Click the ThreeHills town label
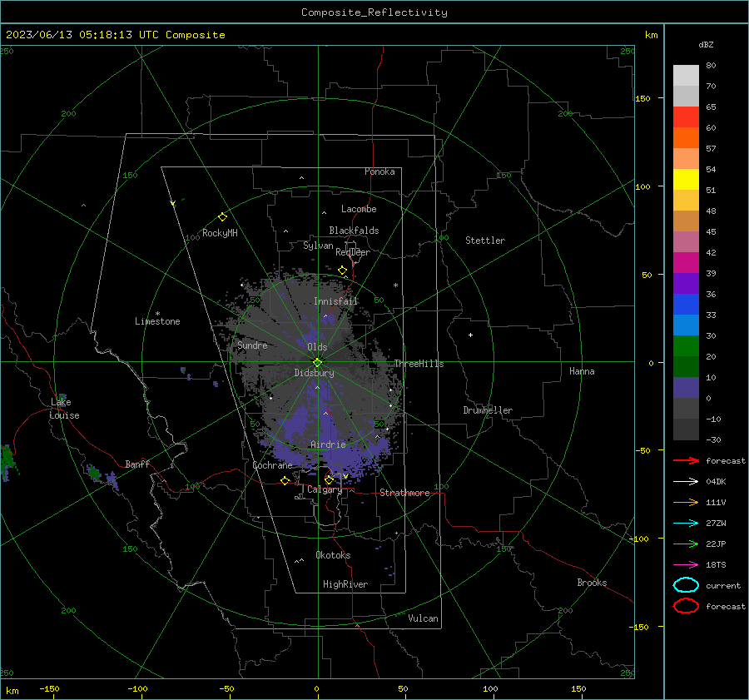The image size is (749, 700). [419, 364]
